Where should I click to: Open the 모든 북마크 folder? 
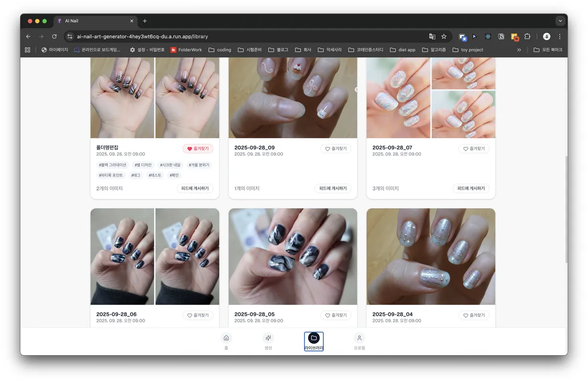coord(548,49)
